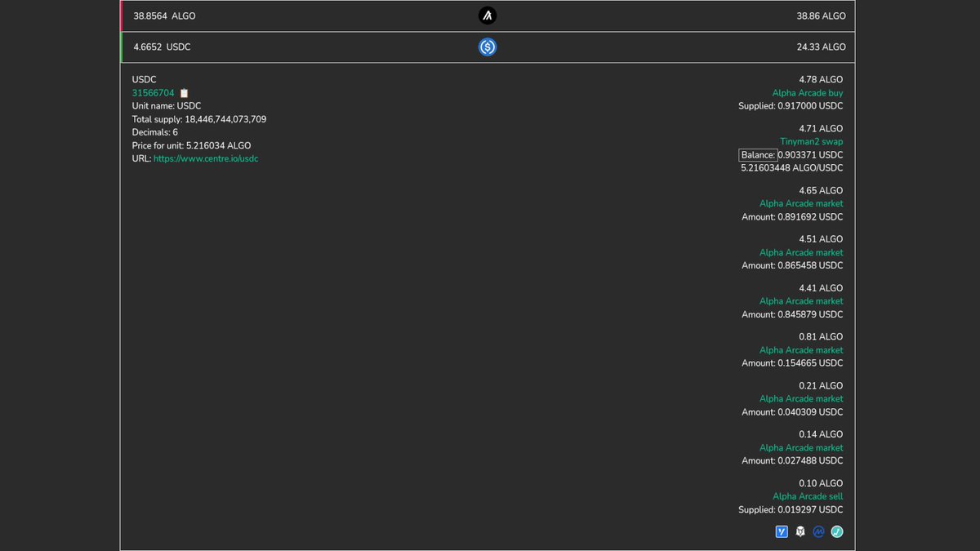The width and height of the screenshot is (980, 551).
Task: Click the 5.21603448 ALGO/USDC rate
Action: click(x=792, y=168)
